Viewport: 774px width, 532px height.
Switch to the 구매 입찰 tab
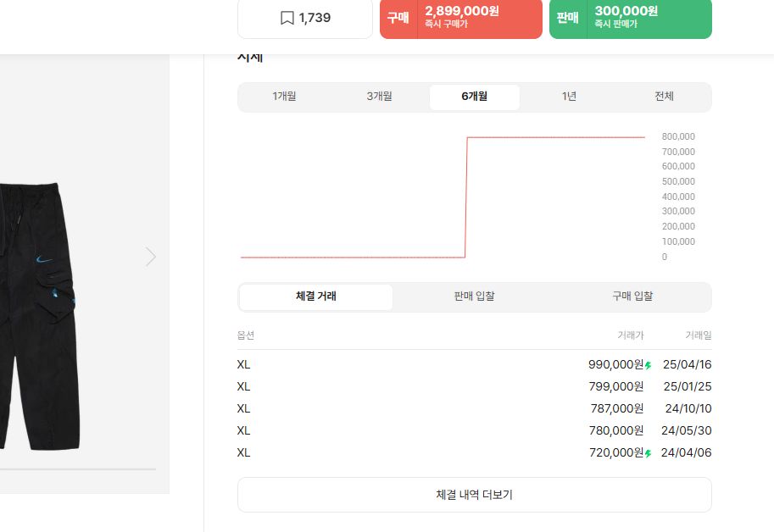[632, 296]
